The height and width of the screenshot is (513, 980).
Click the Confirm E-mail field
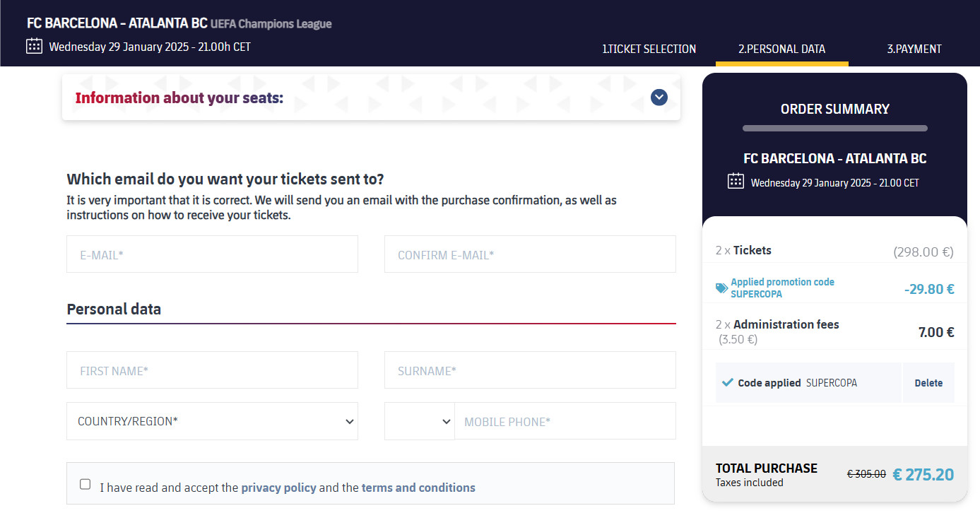pyautogui.click(x=530, y=254)
